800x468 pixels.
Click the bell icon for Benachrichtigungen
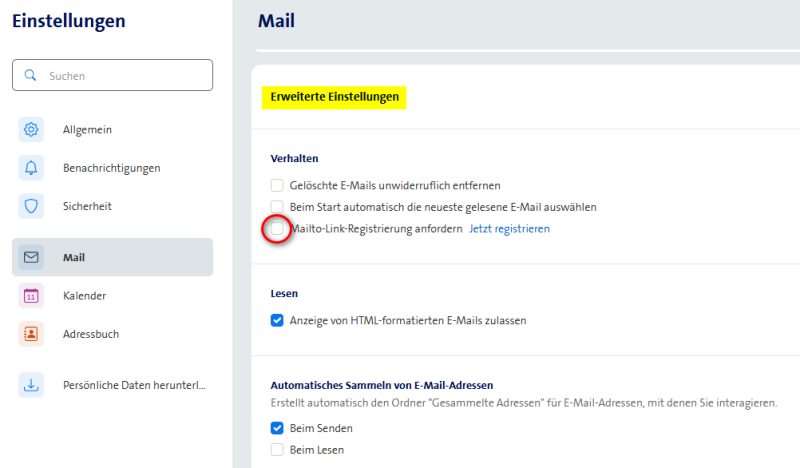tap(31, 167)
